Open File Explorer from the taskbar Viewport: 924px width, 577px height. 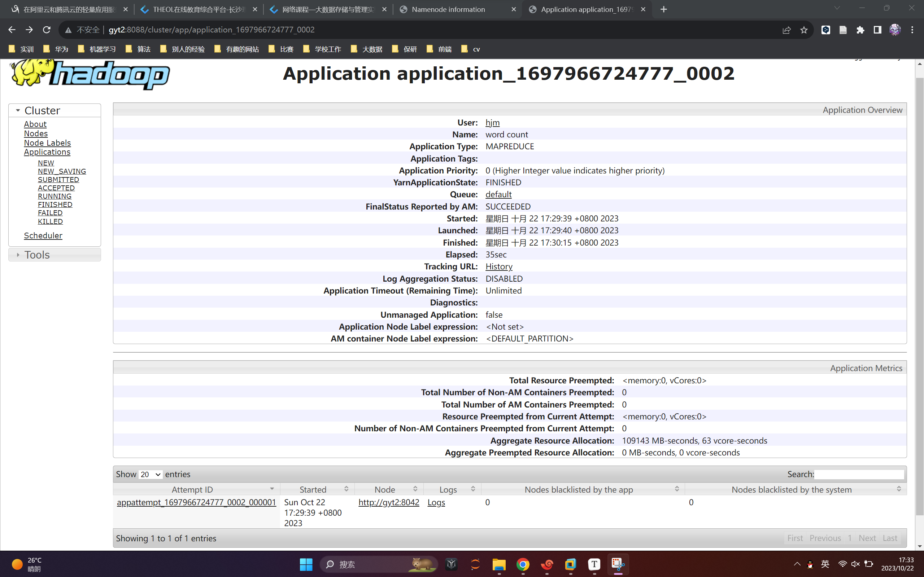coord(499,564)
